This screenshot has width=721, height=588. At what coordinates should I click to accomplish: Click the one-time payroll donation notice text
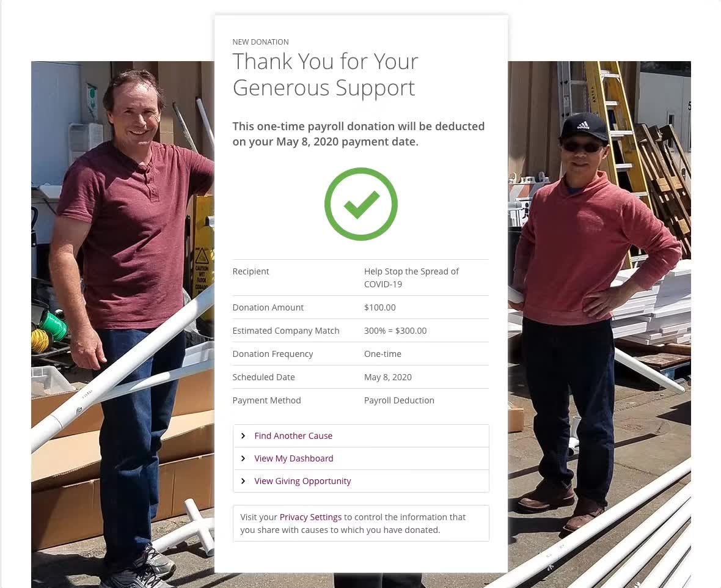(x=359, y=134)
